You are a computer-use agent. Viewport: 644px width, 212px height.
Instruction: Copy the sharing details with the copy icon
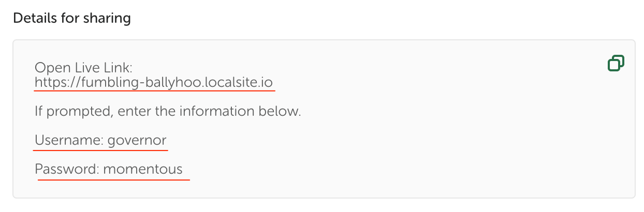[x=616, y=63]
